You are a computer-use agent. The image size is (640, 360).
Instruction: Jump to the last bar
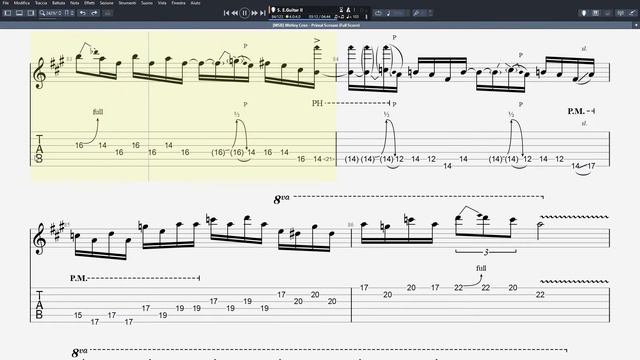pos(262,13)
